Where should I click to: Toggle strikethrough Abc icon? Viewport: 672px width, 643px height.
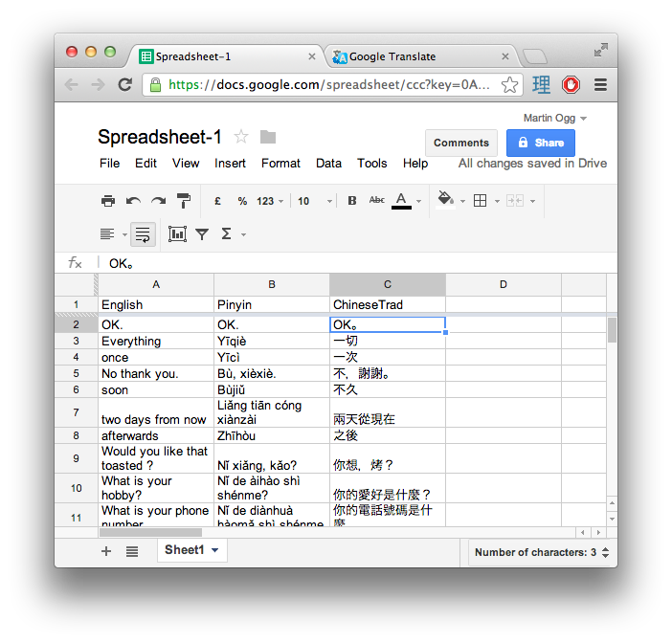[x=377, y=200]
